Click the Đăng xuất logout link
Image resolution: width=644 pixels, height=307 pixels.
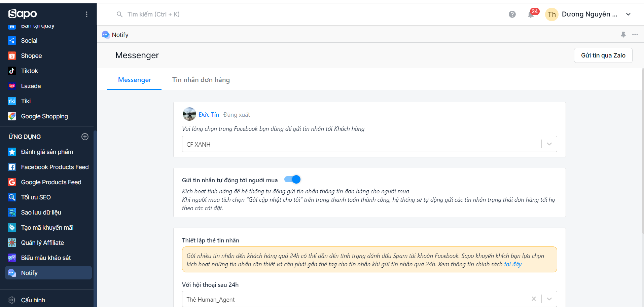pyautogui.click(x=237, y=115)
